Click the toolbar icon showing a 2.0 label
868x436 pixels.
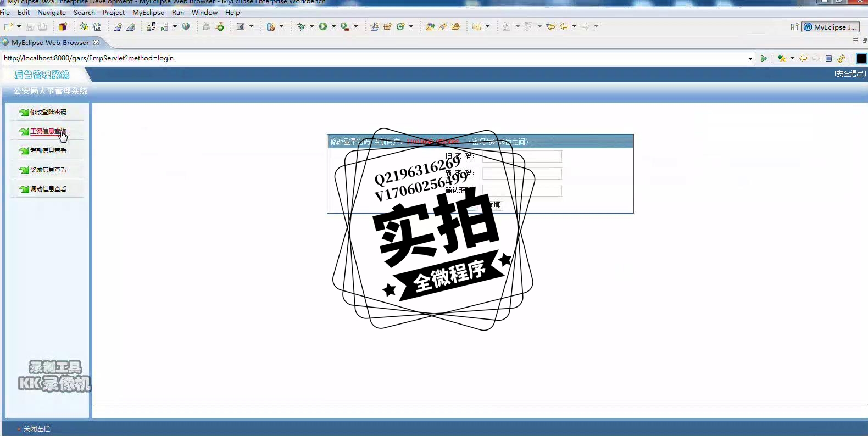[x=97, y=26]
